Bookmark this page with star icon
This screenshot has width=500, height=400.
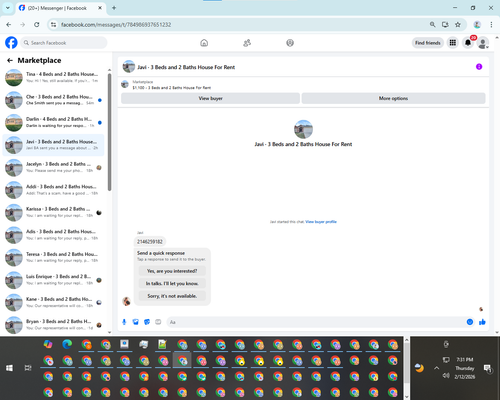pos(458,24)
